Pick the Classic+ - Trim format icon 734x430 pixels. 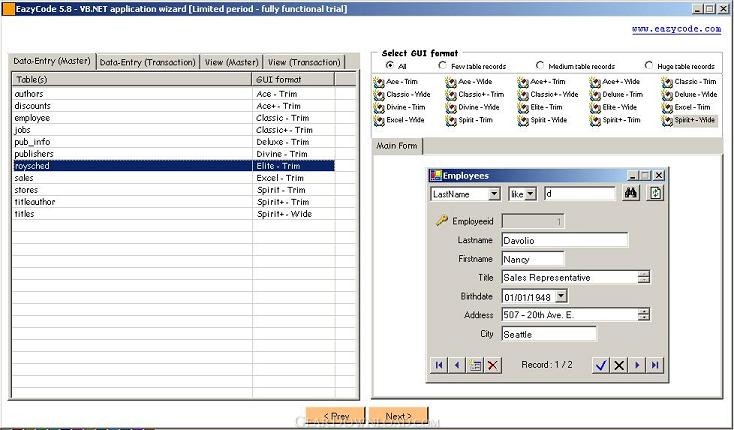(x=451, y=95)
